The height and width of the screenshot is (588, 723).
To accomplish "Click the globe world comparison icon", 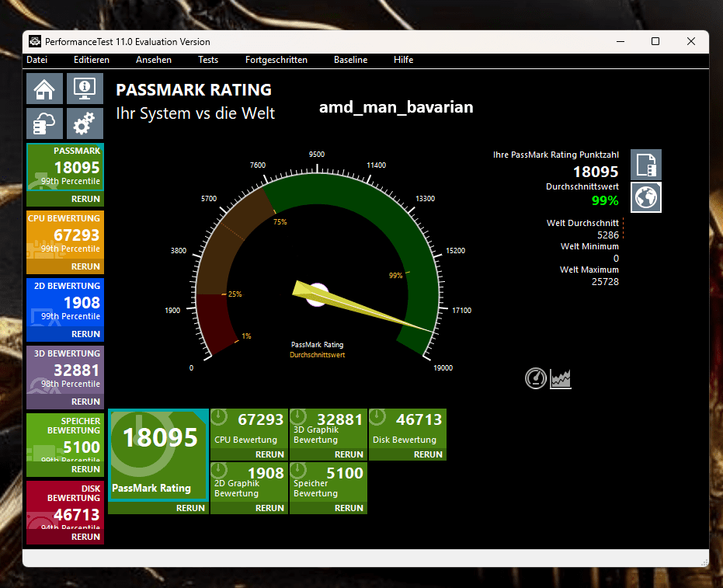I will coord(646,197).
